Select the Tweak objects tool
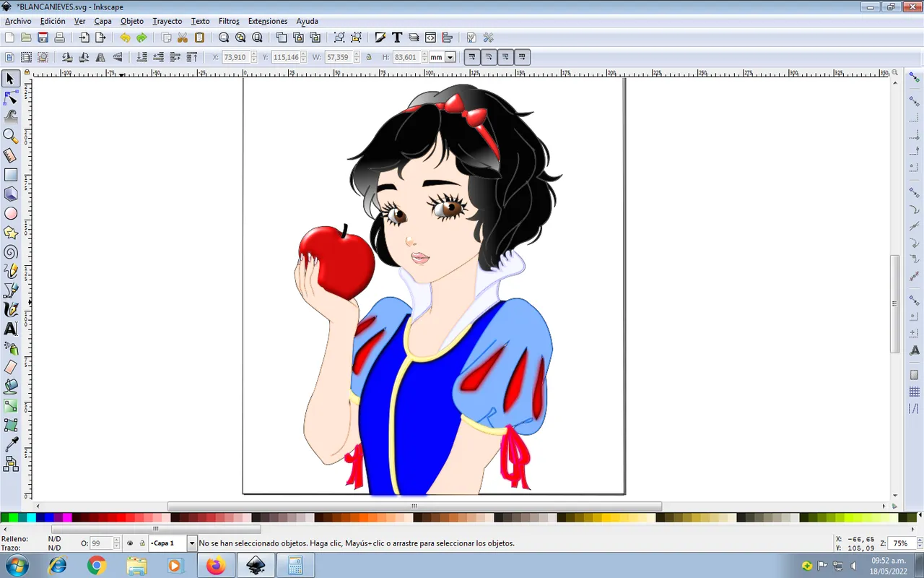This screenshot has height=578, width=924. pos(11,116)
